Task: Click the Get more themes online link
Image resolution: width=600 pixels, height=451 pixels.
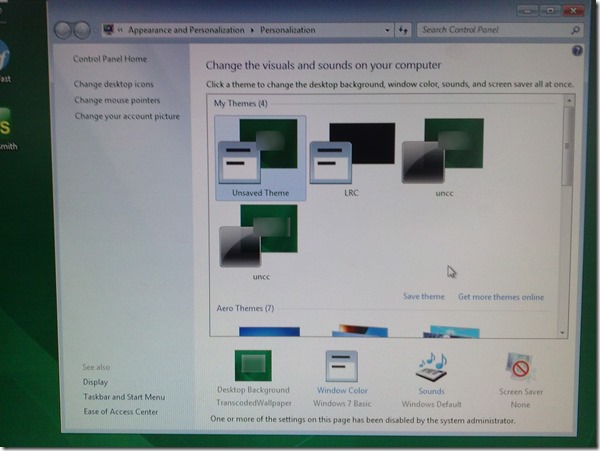Action: pos(501,297)
